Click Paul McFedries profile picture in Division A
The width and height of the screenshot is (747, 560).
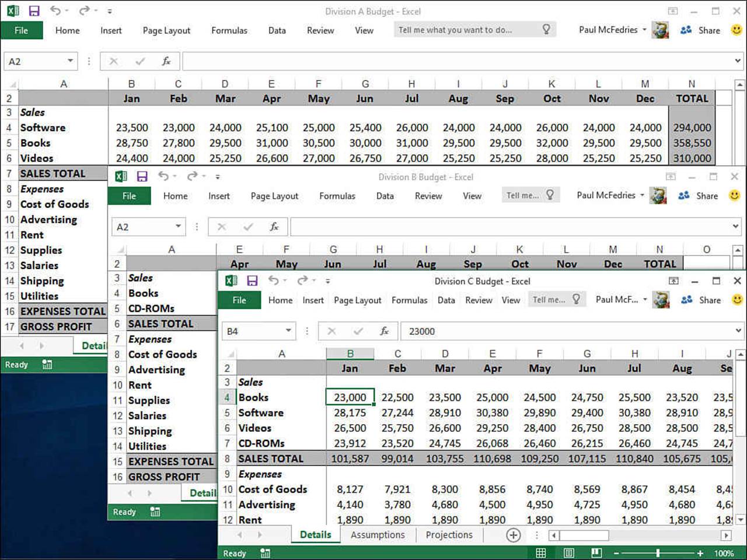660,30
